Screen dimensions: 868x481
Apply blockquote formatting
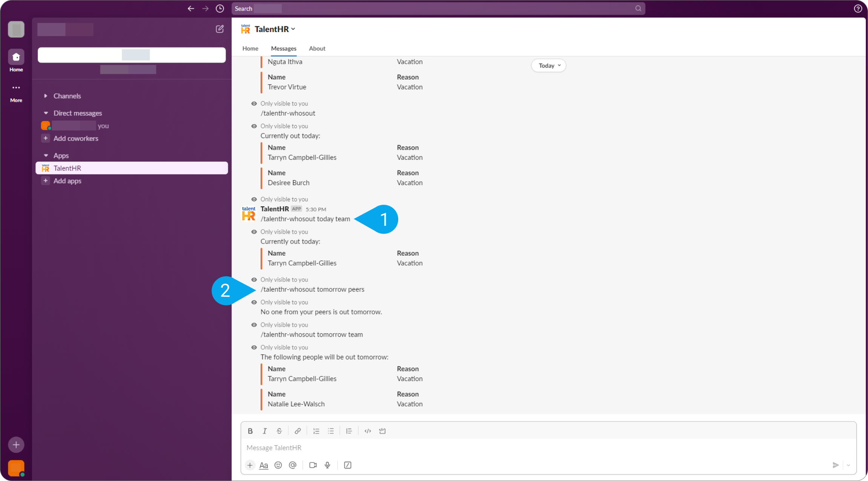[x=349, y=431]
